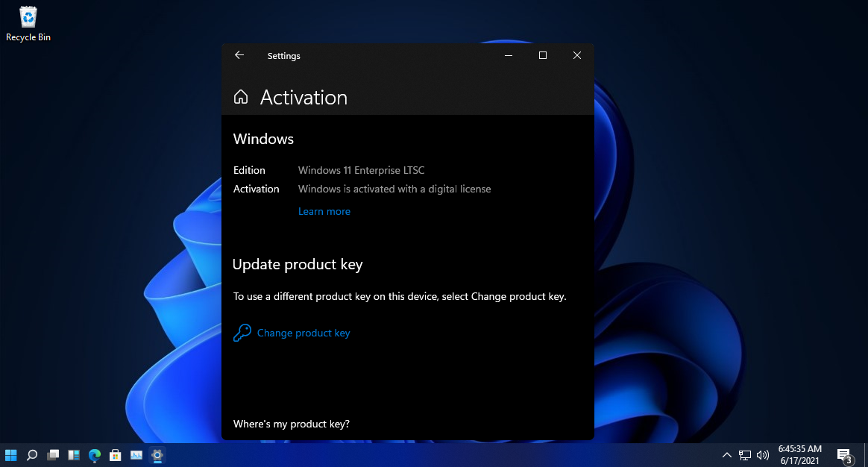
Task: Open the Windows Start menu
Action: click(x=11, y=455)
